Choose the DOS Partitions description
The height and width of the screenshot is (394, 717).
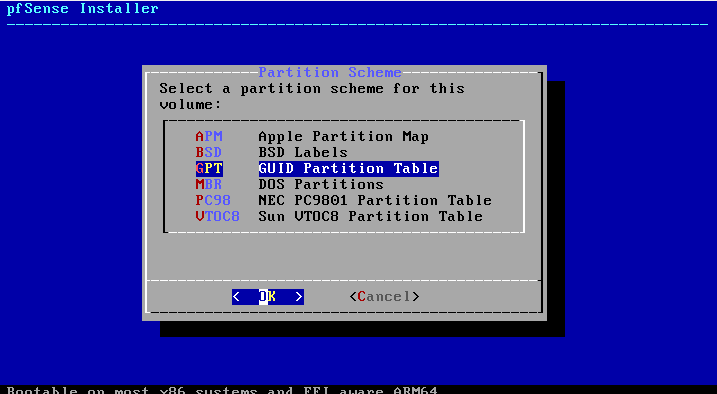point(321,184)
